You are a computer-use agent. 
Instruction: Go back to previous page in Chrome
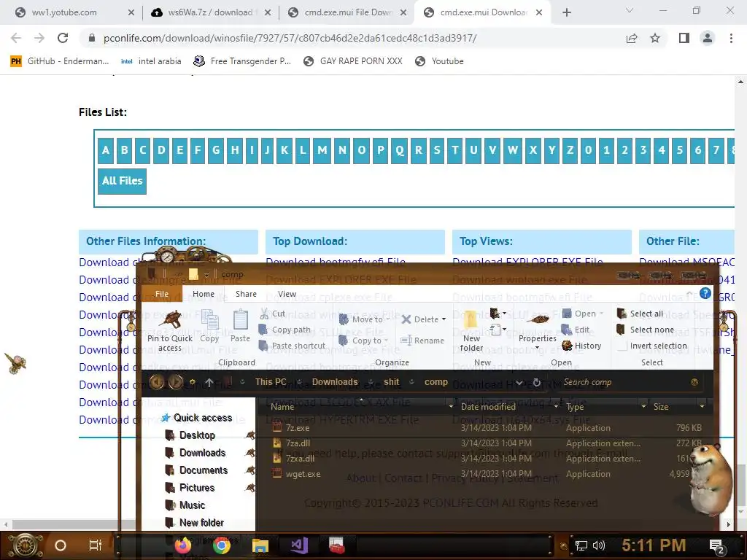click(x=16, y=38)
